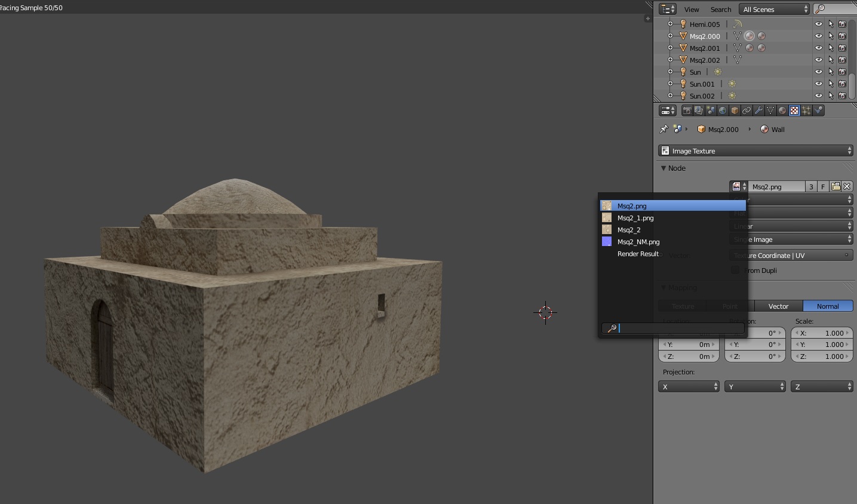Click the Msq2.000 cube icon in breadcrumb
The image size is (857, 504).
[701, 129]
